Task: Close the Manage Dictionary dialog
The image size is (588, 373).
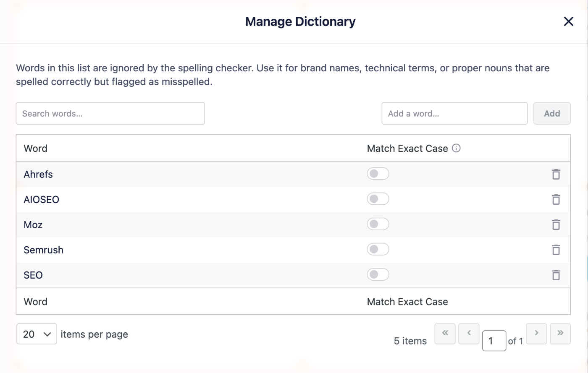Action: coord(568,21)
